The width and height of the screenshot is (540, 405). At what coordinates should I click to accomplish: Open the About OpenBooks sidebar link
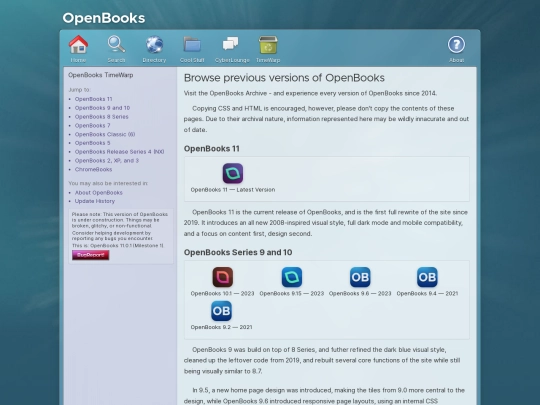tap(98, 193)
